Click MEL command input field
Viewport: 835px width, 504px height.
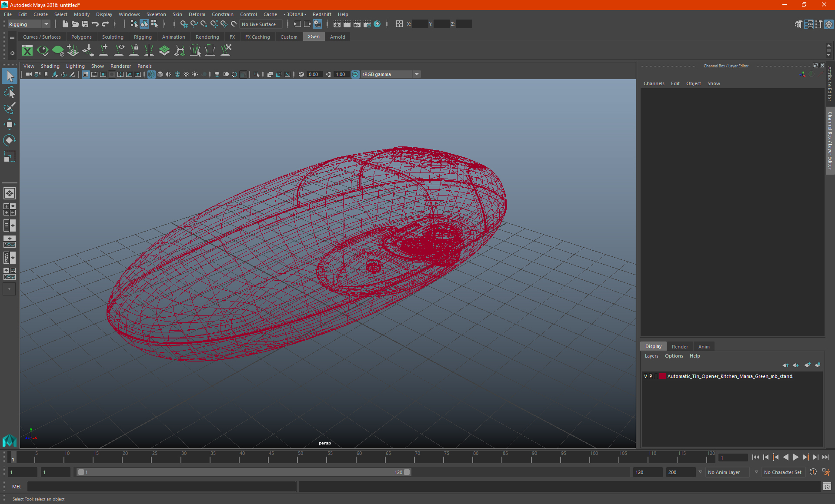tap(161, 487)
